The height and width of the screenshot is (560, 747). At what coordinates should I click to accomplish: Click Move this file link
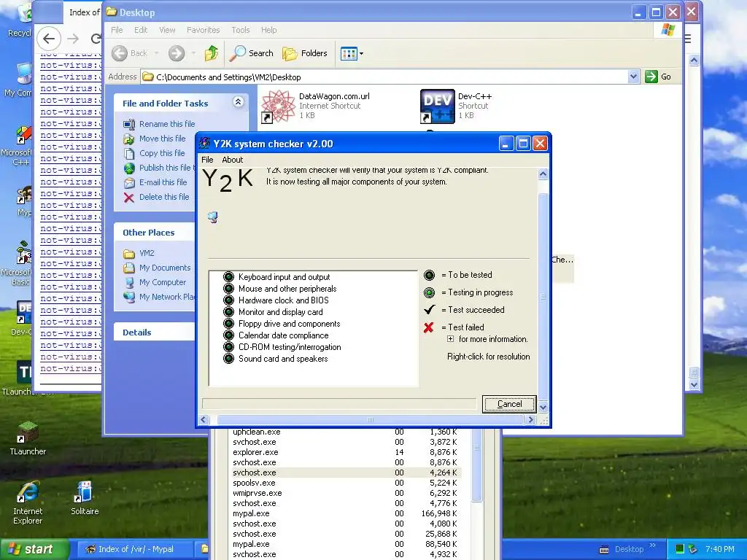[162, 139]
